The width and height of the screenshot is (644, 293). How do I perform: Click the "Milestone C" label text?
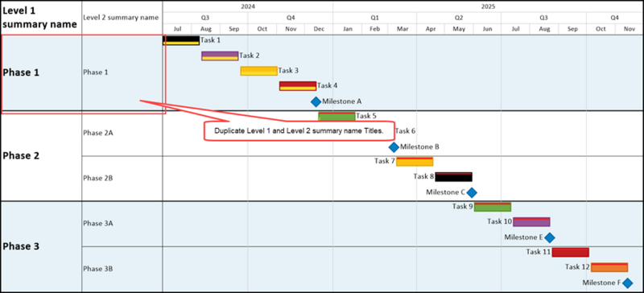coord(446,192)
